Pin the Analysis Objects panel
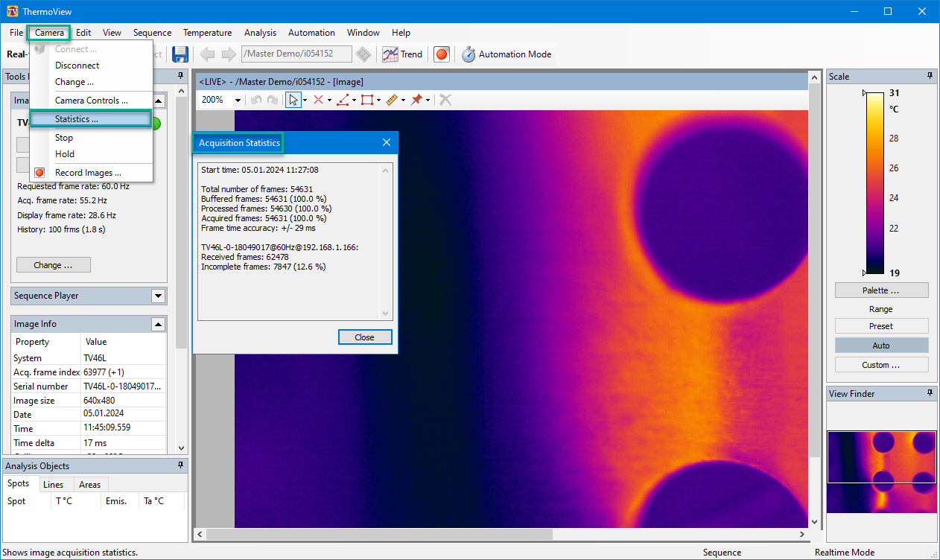The height and width of the screenshot is (560, 940). click(180, 465)
